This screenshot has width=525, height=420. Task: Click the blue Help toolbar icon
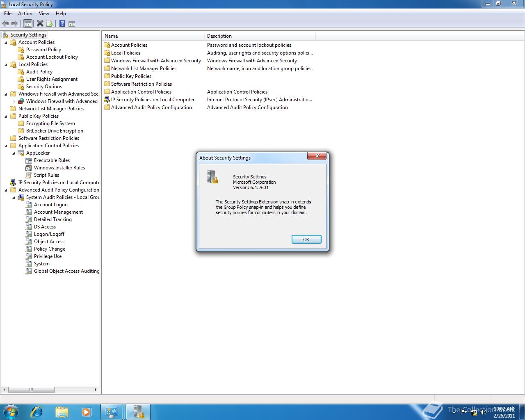[62, 23]
